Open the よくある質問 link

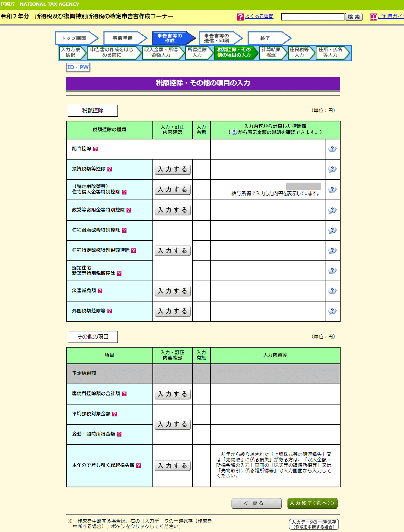259,17
